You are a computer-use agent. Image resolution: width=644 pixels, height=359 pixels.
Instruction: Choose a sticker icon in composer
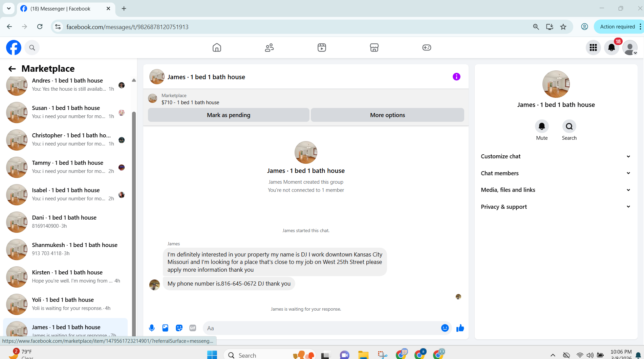(179, 328)
